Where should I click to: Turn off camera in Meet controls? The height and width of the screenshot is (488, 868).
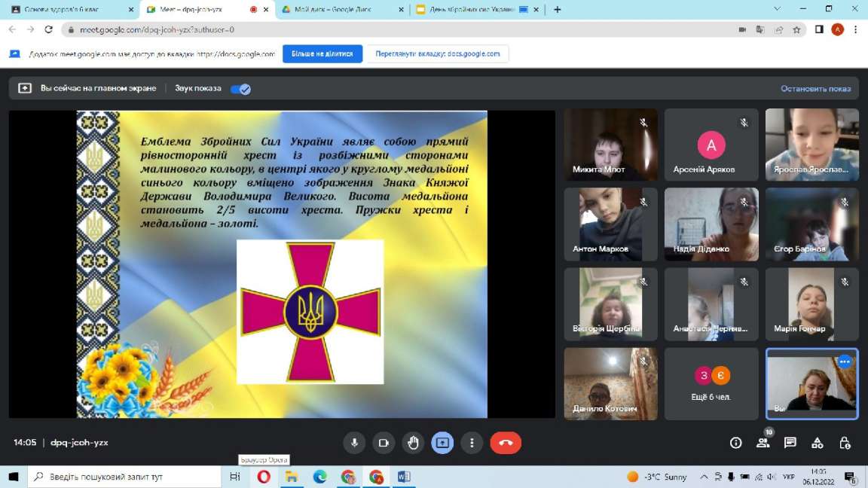[x=384, y=443]
